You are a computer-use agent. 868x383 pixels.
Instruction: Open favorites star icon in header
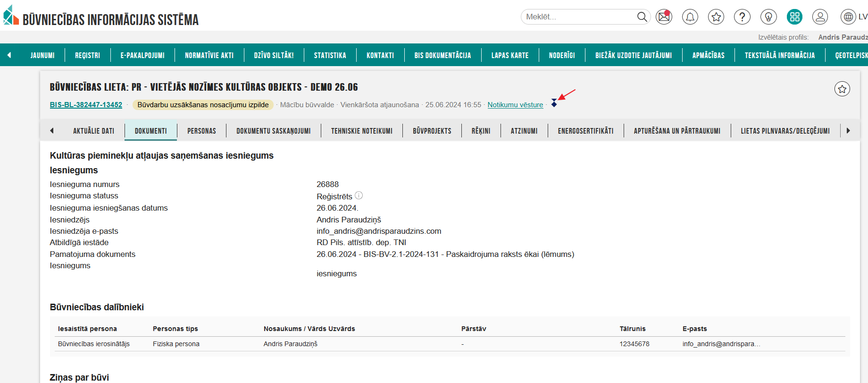(716, 17)
